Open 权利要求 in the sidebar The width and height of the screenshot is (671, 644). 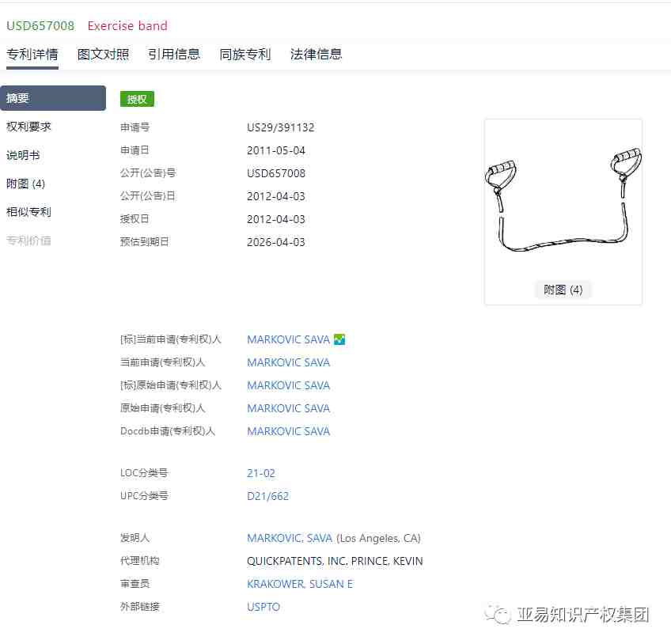coord(29,127)
